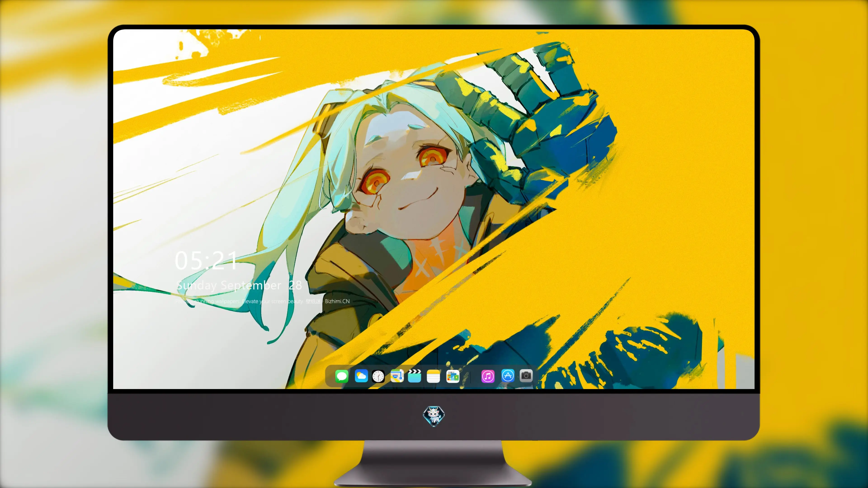Launch the Camera app in the dock
This screenshot has height=488, width=868.
point(526,375)
